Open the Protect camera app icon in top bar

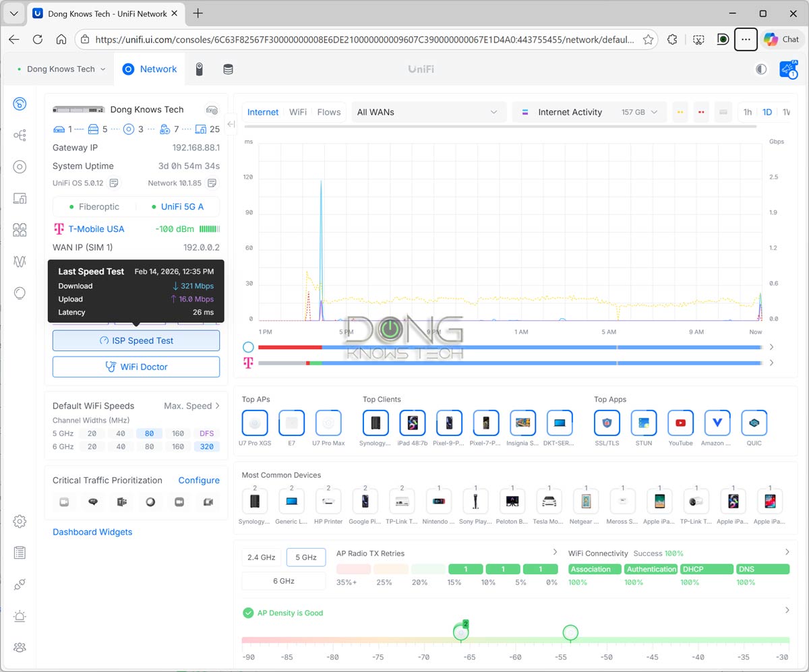(200, 69)
